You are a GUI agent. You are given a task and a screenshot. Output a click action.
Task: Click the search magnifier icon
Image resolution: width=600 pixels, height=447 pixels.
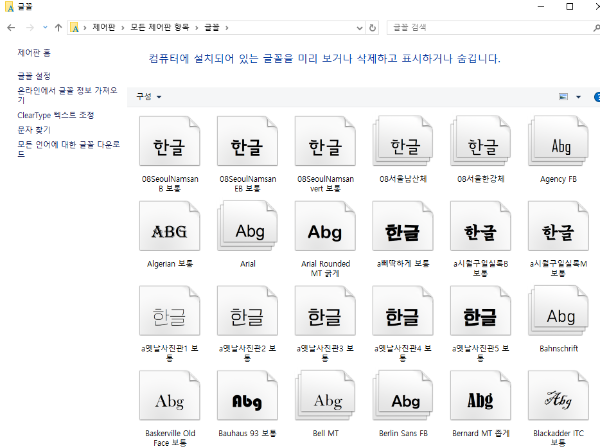pos(596,28)
